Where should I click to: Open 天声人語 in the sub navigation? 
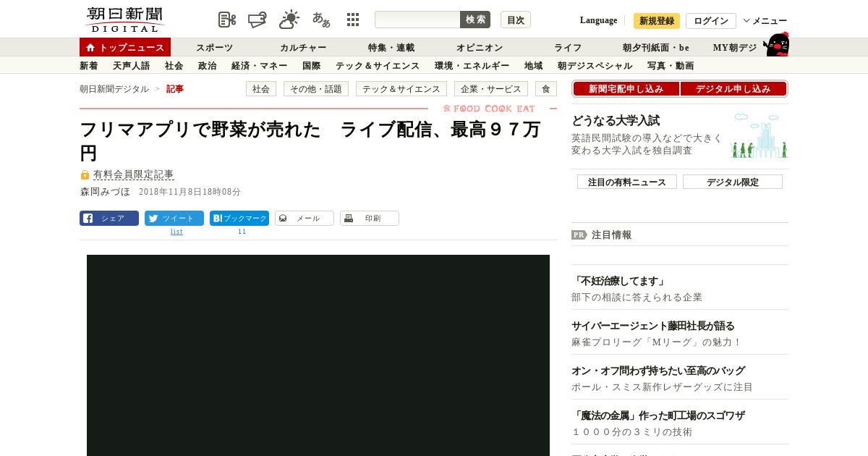tap(132, 66)
